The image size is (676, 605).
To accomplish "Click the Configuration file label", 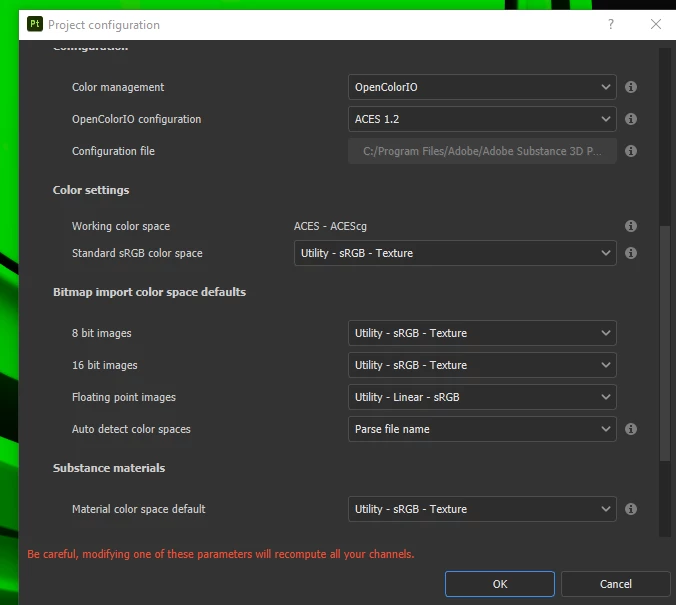I will point(113,151).
